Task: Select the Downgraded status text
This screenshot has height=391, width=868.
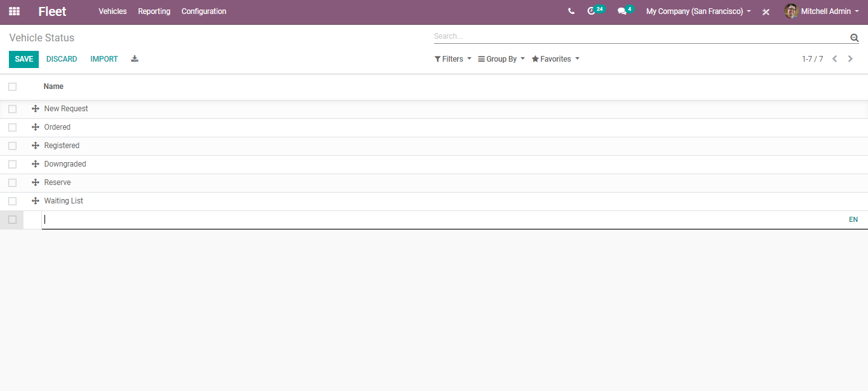Action: (65, 164)
